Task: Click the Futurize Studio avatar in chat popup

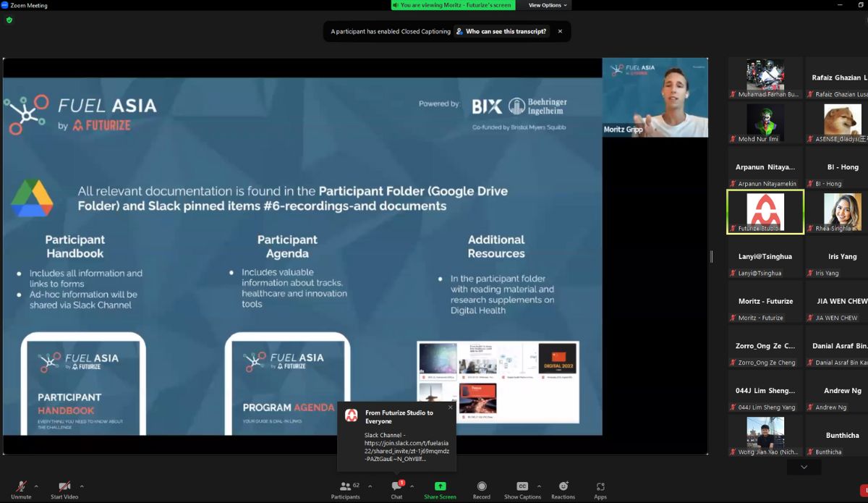Action: [352, 415]
